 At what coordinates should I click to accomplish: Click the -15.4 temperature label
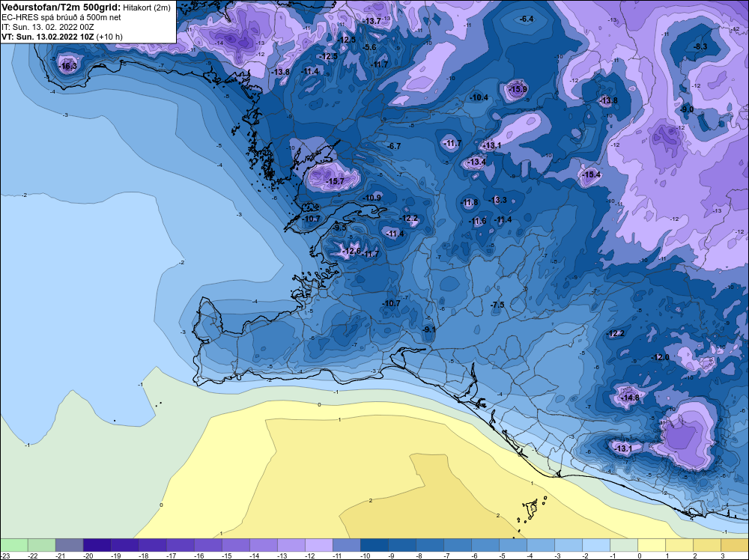click(x=591, y=174)
